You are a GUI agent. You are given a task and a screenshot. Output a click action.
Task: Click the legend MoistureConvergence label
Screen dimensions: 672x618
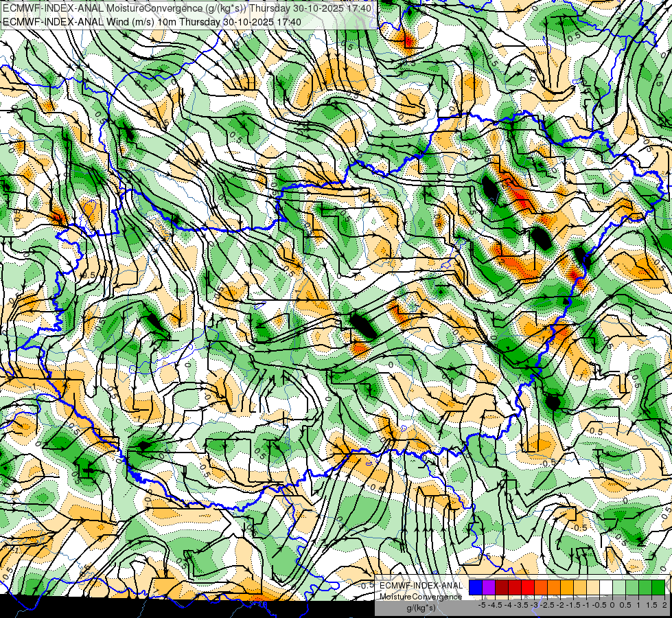coord(420,597)
